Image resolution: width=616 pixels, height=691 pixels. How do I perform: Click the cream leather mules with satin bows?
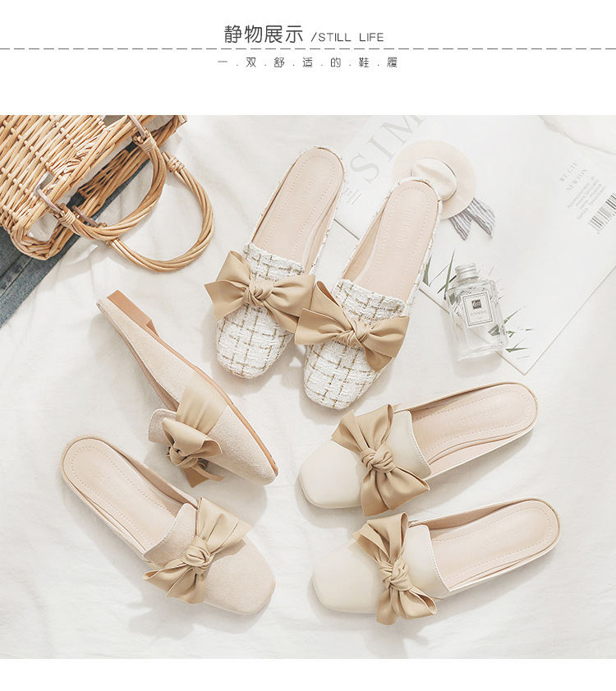(x=429, y=502)
